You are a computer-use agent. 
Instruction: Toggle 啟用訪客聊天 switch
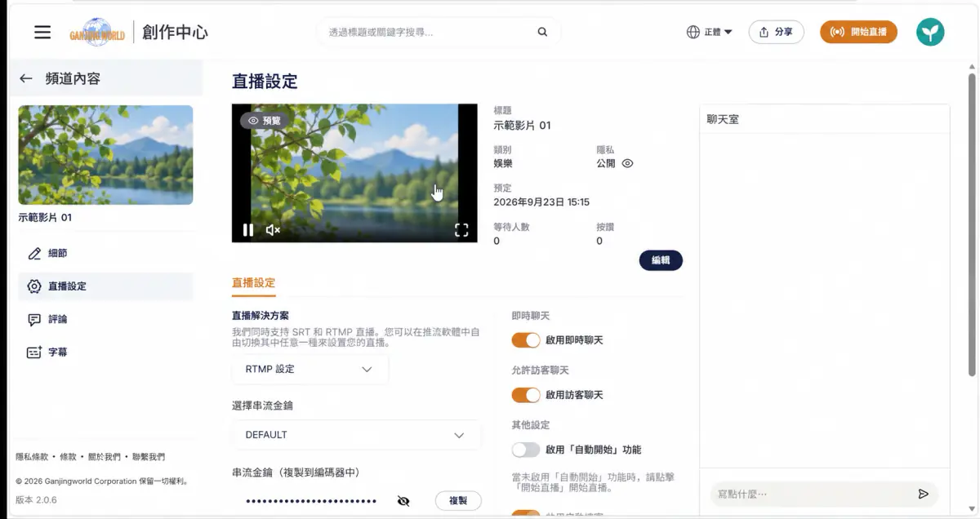pyautogui.click(x=526, y=395)
